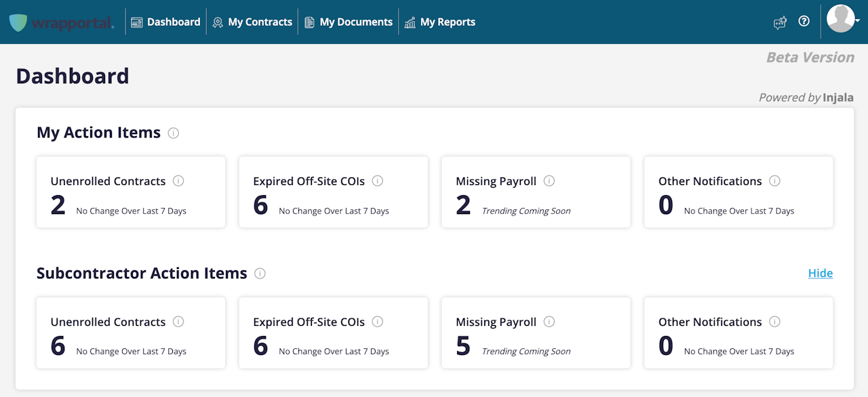Click info icon on Subcontractor Missing Payroll card
Viewport: 868px width, 397px height.
click(x=549, y=322)
